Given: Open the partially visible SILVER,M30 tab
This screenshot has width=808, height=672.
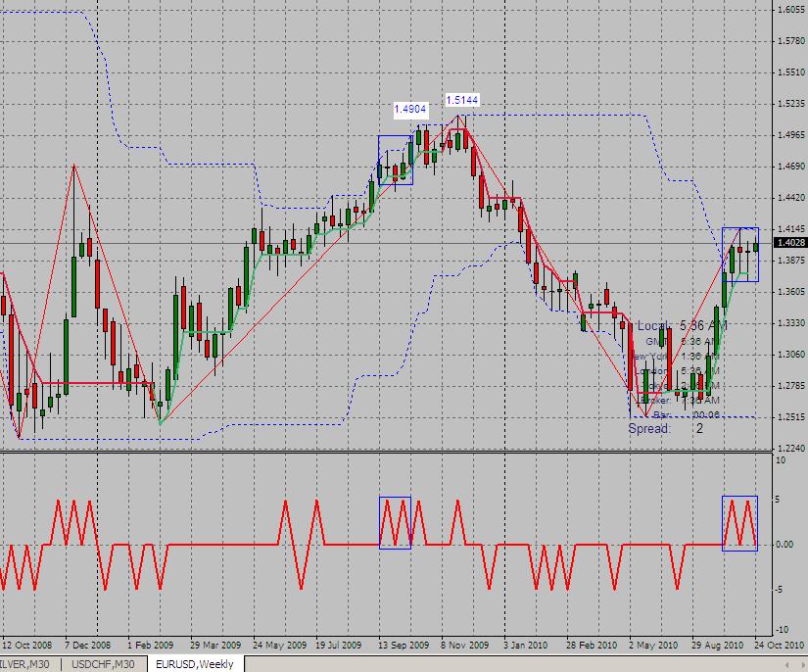Looking at the screenshot, I should (x=27, y=664).
